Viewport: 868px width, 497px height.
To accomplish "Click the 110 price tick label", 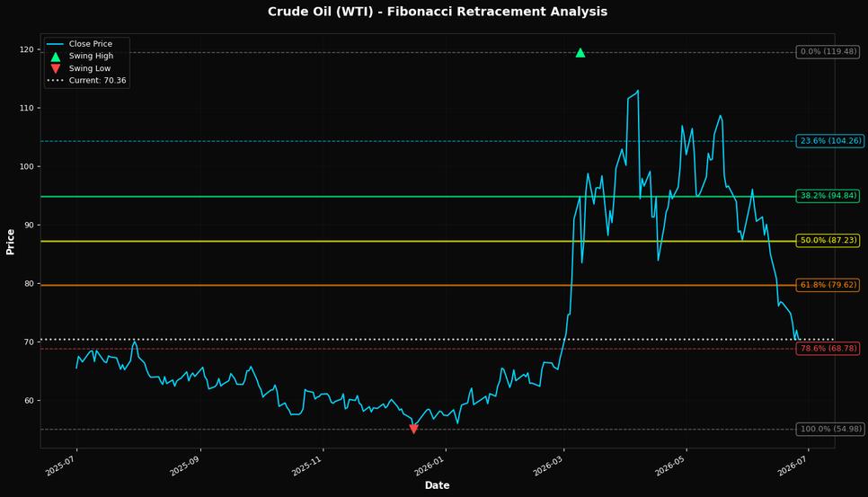I will click(x=27, y=108).
